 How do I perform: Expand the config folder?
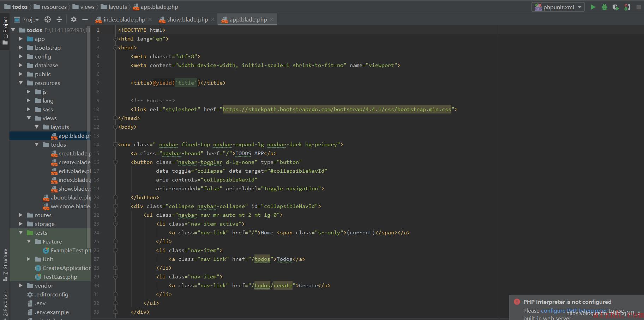point(21,56)
